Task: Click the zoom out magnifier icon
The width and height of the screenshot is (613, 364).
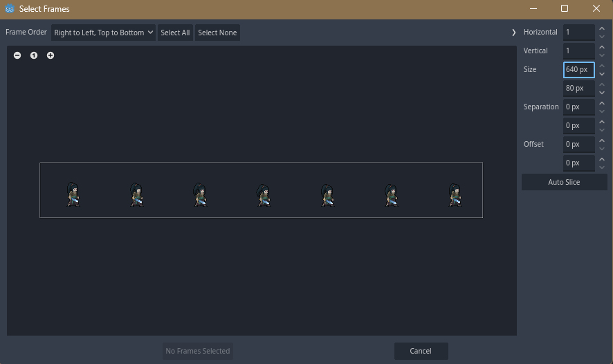Action: point(17,55)
